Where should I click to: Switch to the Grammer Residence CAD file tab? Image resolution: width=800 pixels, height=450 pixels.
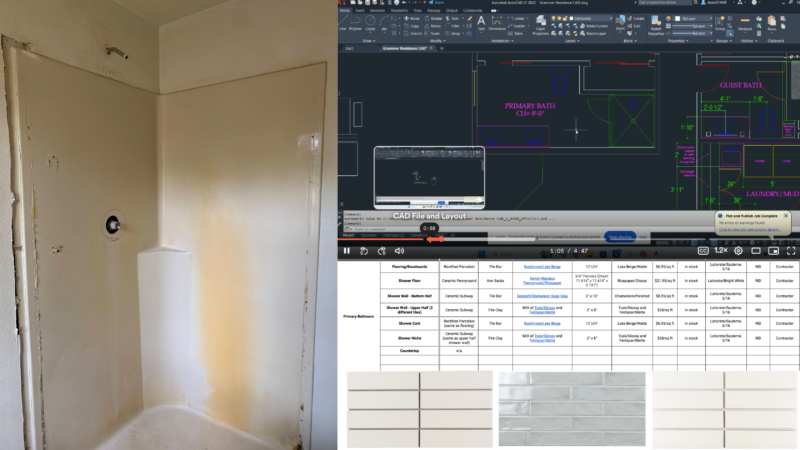[407, 48]
